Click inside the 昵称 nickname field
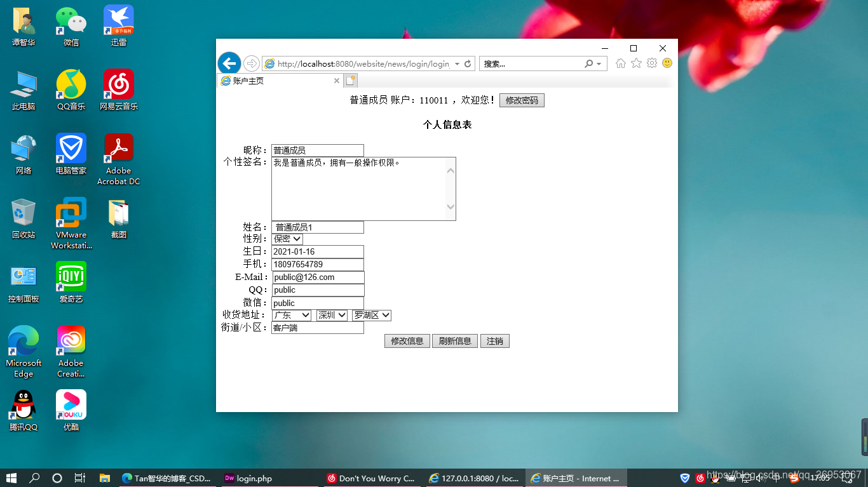This screenshot has width=868, height=487. pyautogui.click(x=317, y=150)
